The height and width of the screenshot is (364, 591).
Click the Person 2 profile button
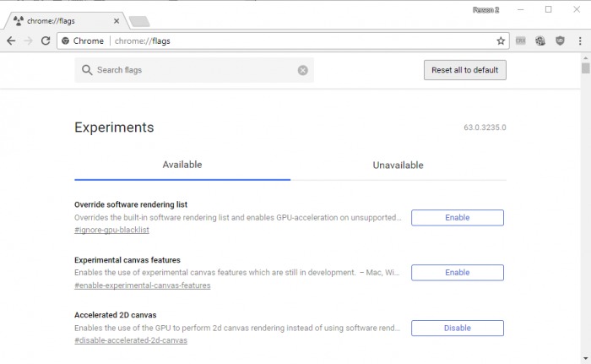pos(485,10)
